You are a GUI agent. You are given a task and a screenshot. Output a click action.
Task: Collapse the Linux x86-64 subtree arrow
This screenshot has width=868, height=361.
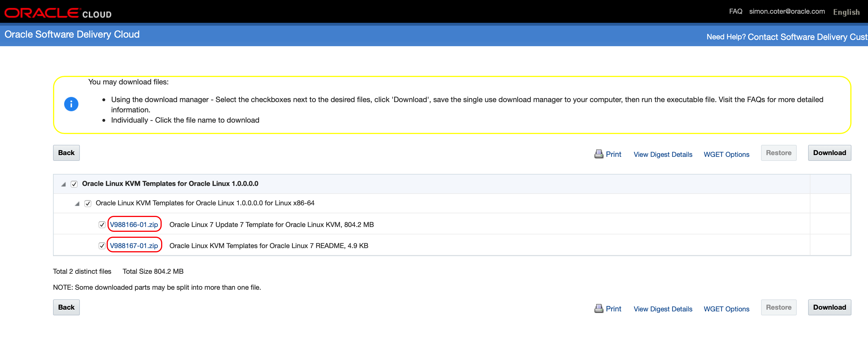click(x=77, y=204)
